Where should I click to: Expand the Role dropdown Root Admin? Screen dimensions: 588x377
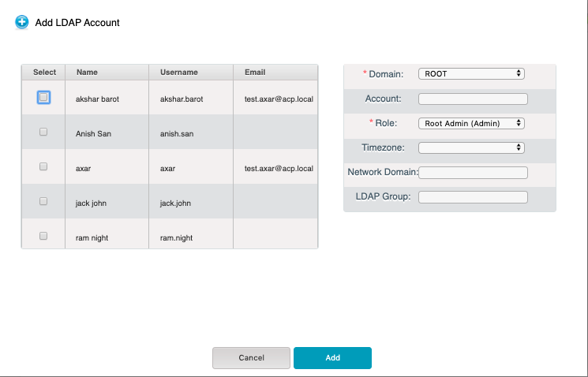(471, 123)
